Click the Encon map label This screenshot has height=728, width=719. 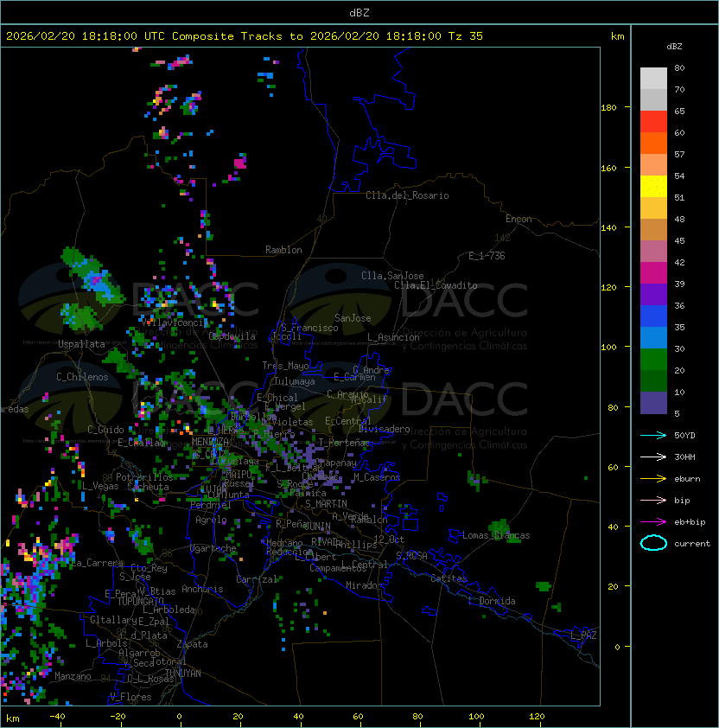click(519, 219)
